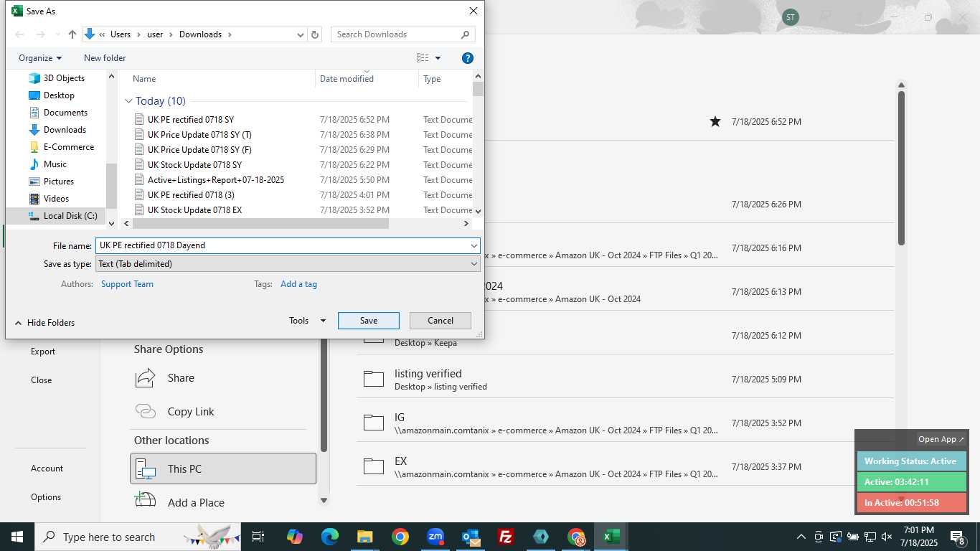980x551 pixels.
Task: Click Users in the address breadcrumb
Action: tap(121, 34)
